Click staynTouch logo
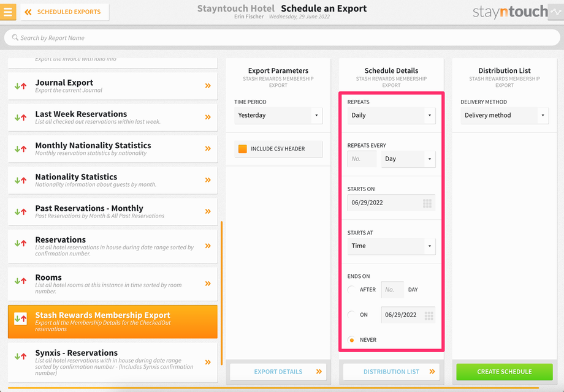Screen dimensions: 564x392 pos(510,12)
